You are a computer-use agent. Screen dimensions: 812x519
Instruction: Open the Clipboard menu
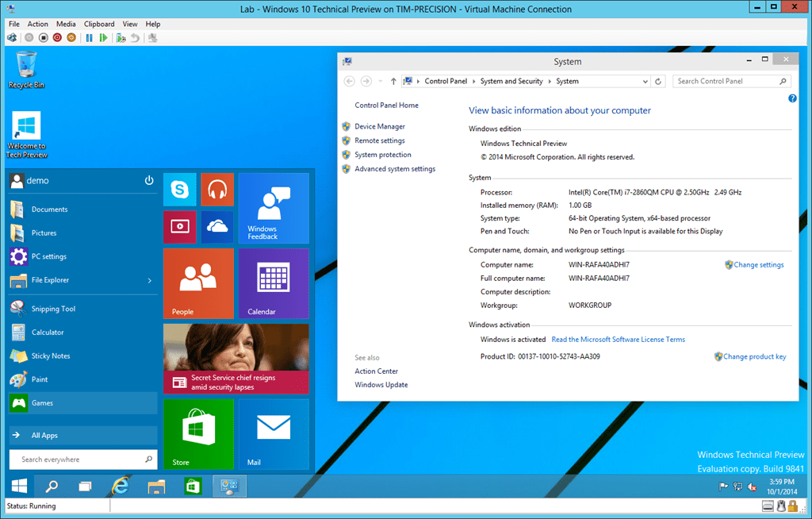[x=99, y=24]
